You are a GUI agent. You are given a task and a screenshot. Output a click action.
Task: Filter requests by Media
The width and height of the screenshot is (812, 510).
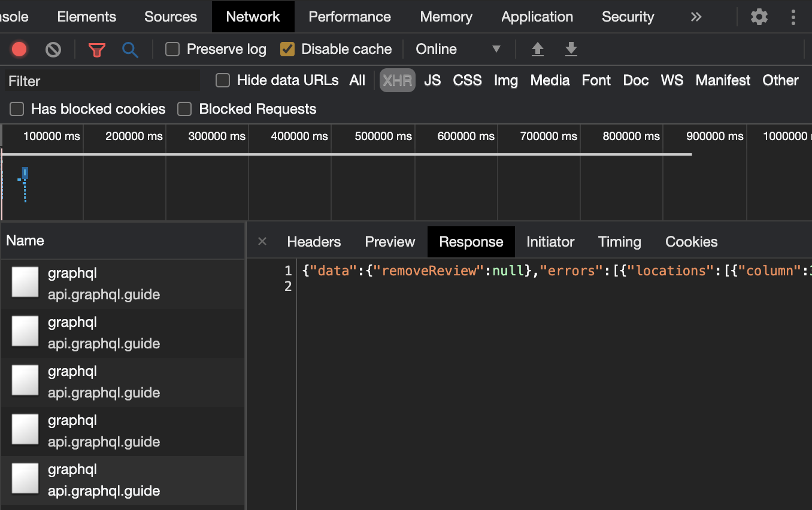(550, 80)
